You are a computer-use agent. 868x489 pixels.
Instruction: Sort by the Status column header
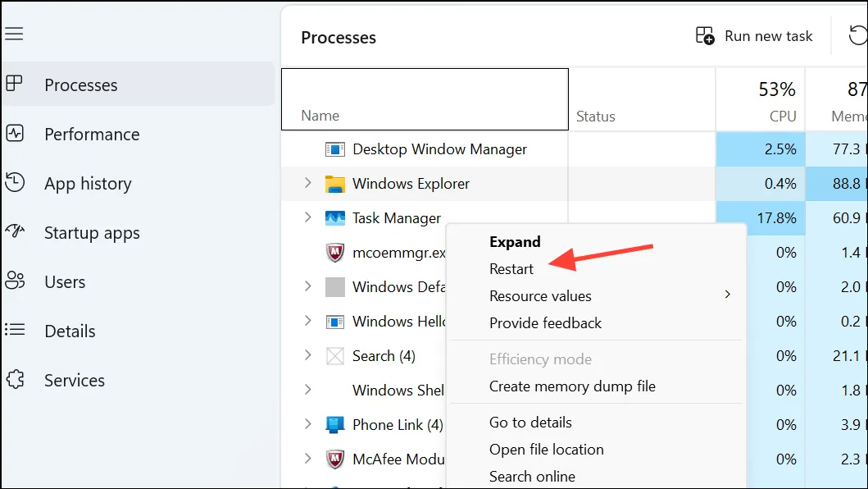[x=642, y=99]
